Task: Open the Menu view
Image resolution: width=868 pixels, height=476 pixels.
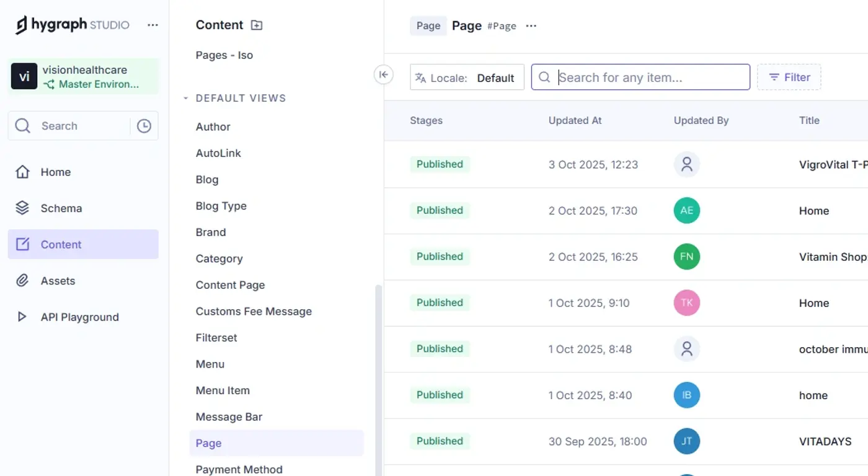Action: click(x=210, y=364)
